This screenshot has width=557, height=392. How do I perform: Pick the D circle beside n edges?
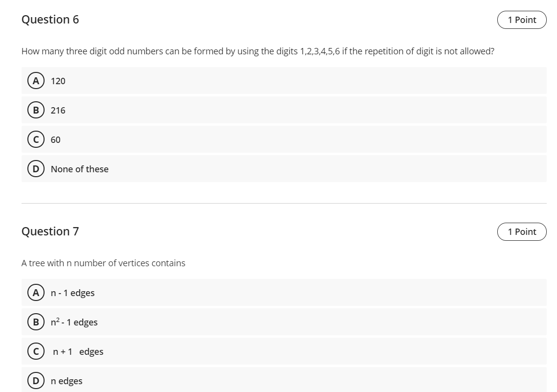pos(35,381)
